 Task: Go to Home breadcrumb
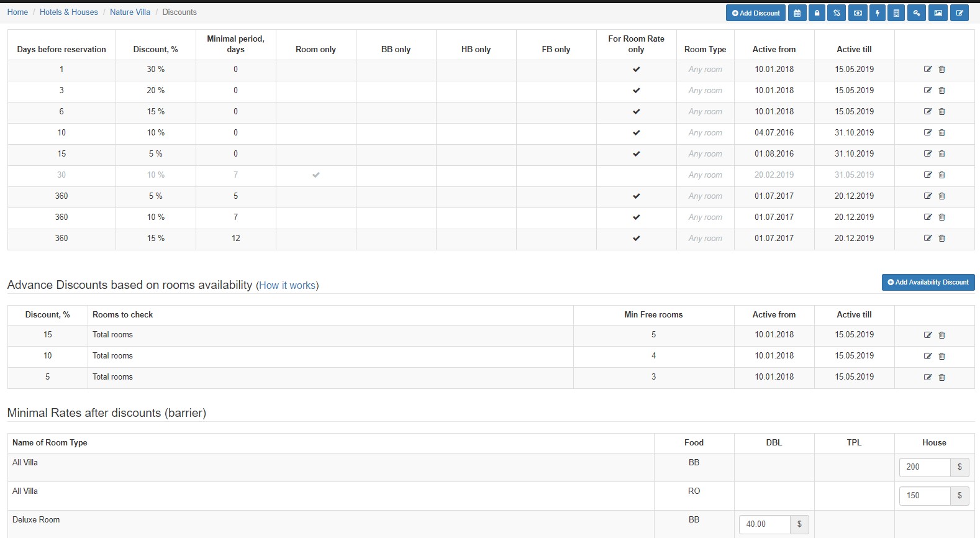[x=17, y=12]
